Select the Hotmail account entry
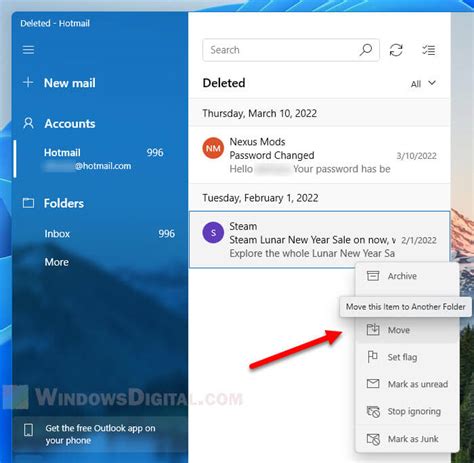The image size is (474, 463). point(100,159)
